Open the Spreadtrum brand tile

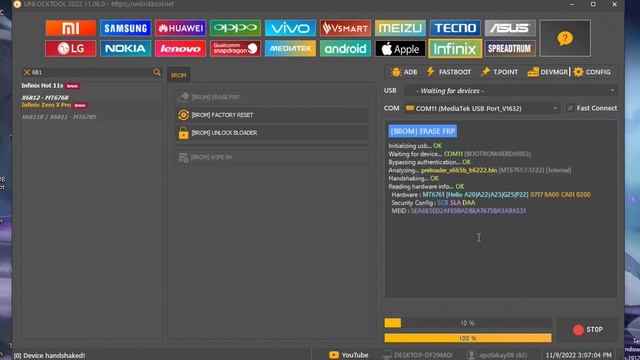pyautogui.click(x=510, y=49)
